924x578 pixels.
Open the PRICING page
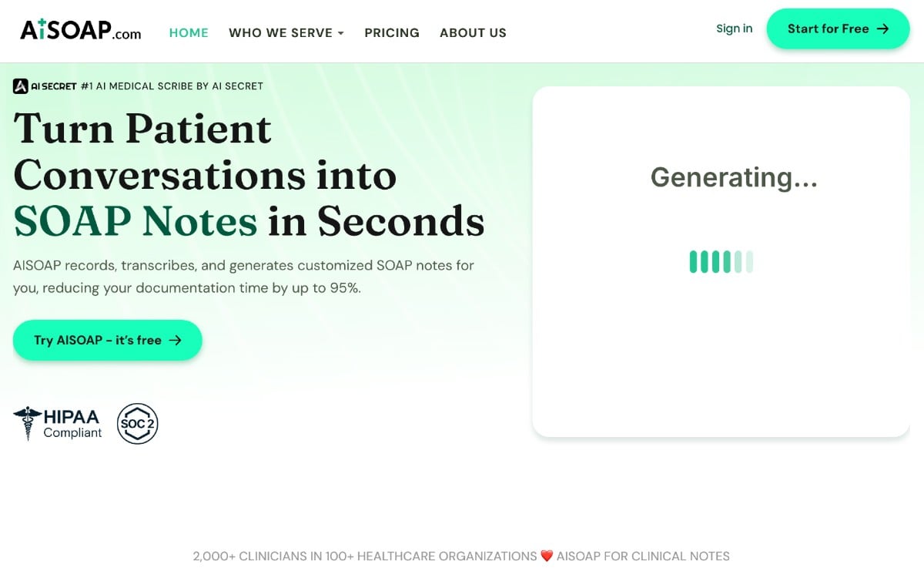pos(392,33)
